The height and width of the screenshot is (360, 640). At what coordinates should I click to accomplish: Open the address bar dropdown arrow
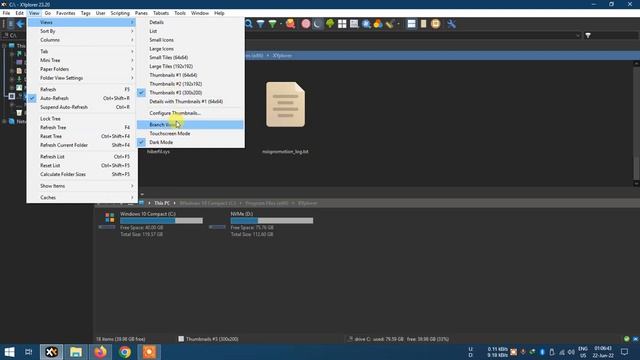pyautogui.click(x=578, y=36)
